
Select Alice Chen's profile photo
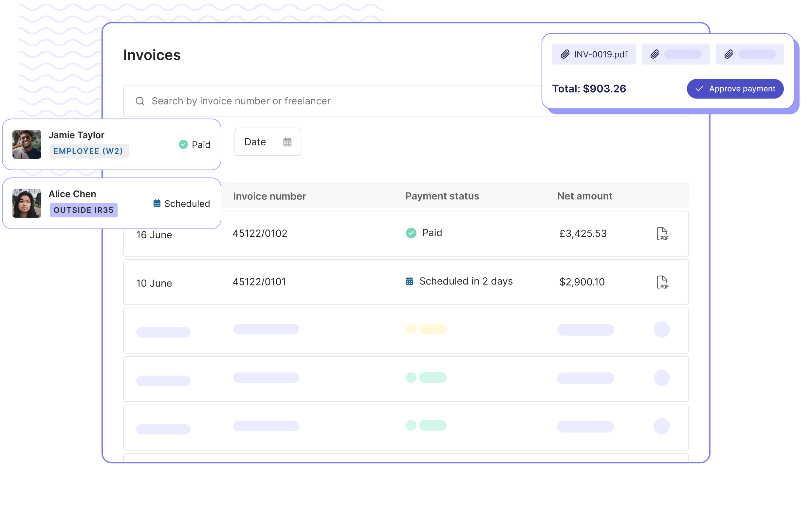[x=27, y=203]
